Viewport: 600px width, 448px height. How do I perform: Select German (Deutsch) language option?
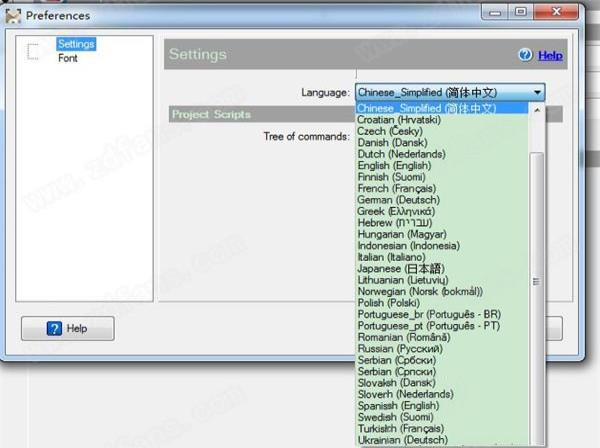pyautogui.click(x=398, y=199)
